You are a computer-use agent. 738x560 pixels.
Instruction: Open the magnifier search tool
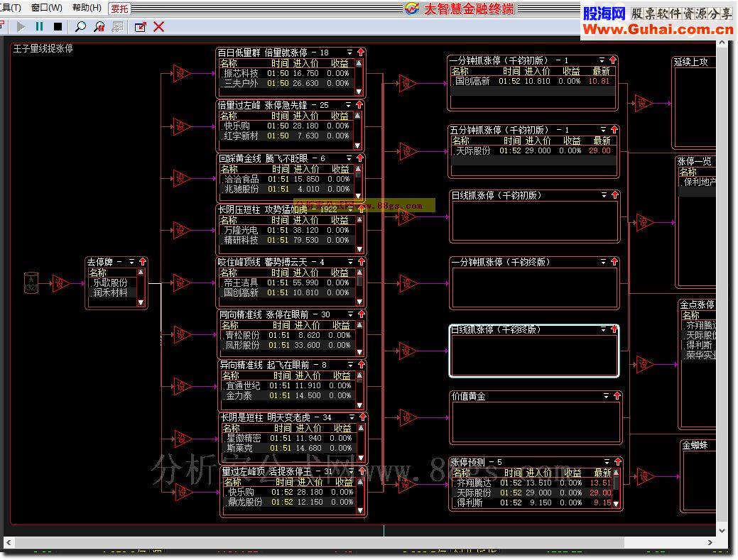click(x=80, y=27)
